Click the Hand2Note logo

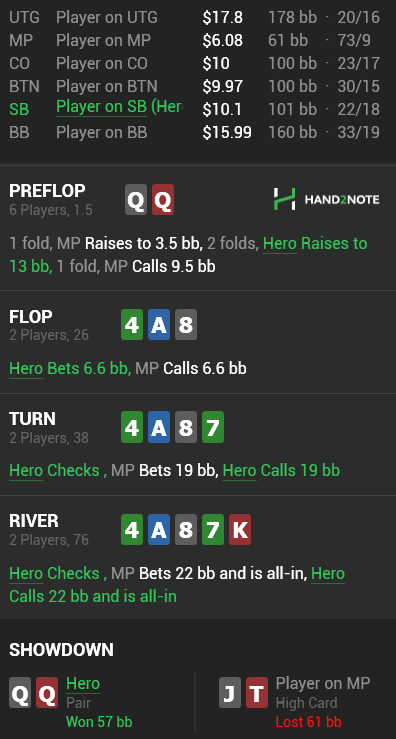(x=326, y=199)
